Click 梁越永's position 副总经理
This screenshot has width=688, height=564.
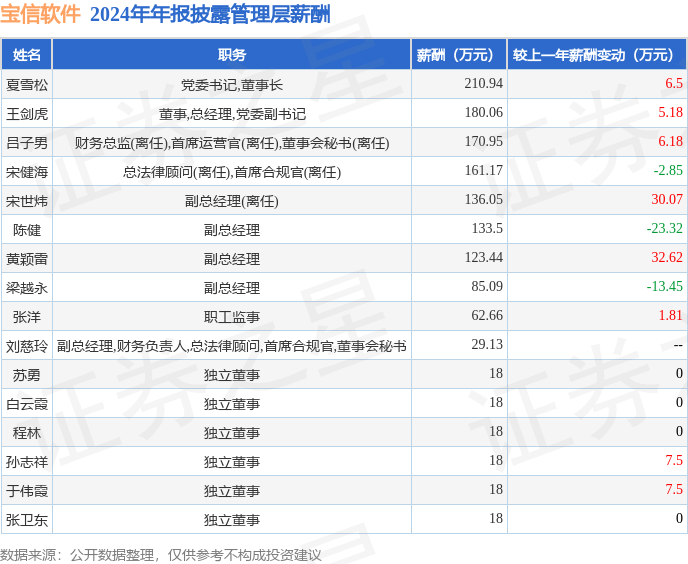point(232,287)
